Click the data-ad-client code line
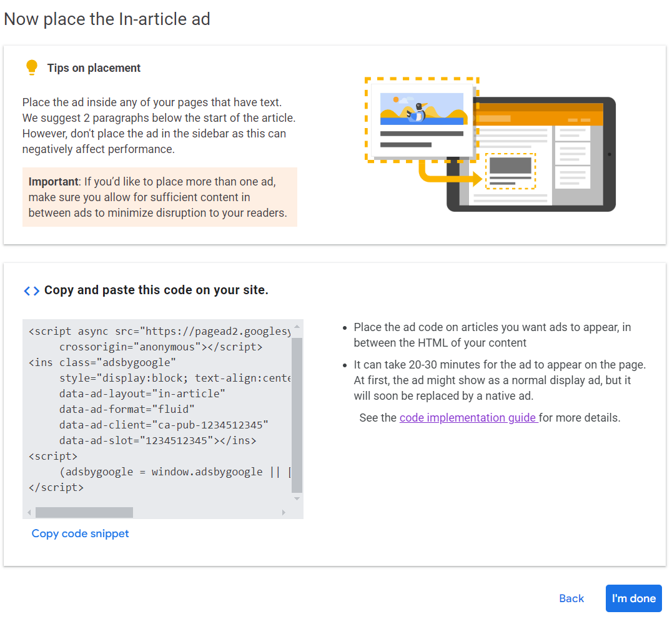Image resolution: width=672 pixels, height=619 pixels. [x=164, y=425]
